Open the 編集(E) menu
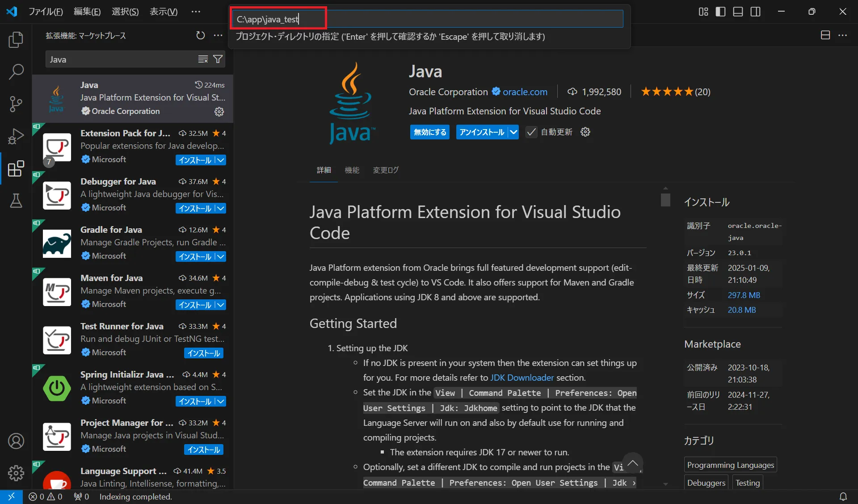The image size is (858, 504). [87, 12]
